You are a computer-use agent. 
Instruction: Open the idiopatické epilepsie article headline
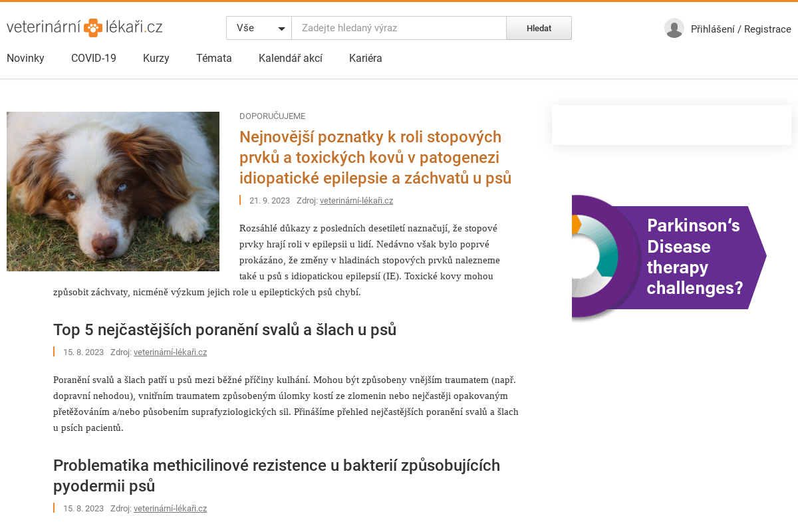pyautogui.click(x=375, y=157)
